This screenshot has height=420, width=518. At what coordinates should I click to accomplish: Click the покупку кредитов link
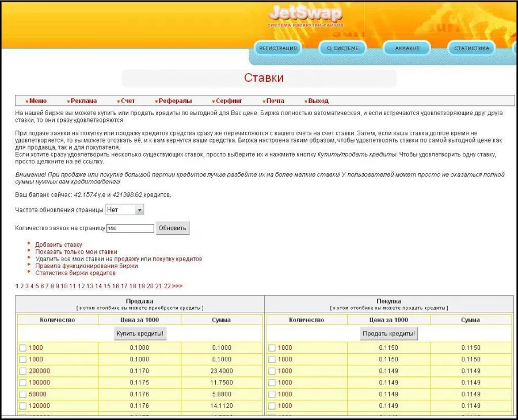(x=177, y=259)
